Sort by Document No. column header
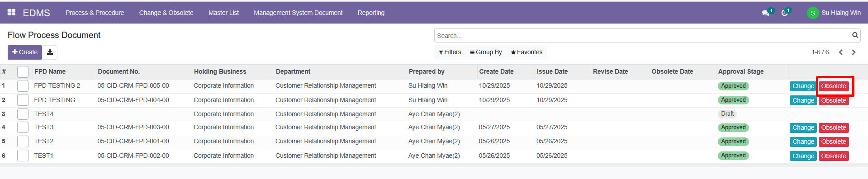This screenshot has width=868, height=179. [119, 71]
